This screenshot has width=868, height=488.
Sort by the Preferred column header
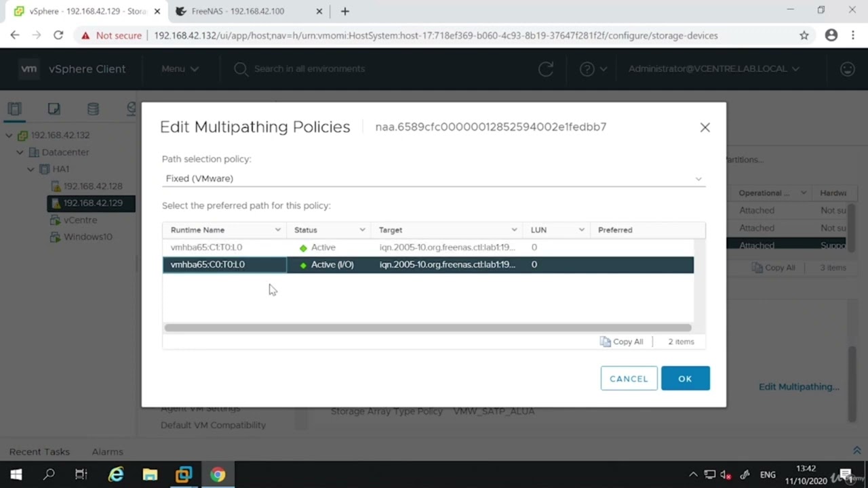coord(615,230)
